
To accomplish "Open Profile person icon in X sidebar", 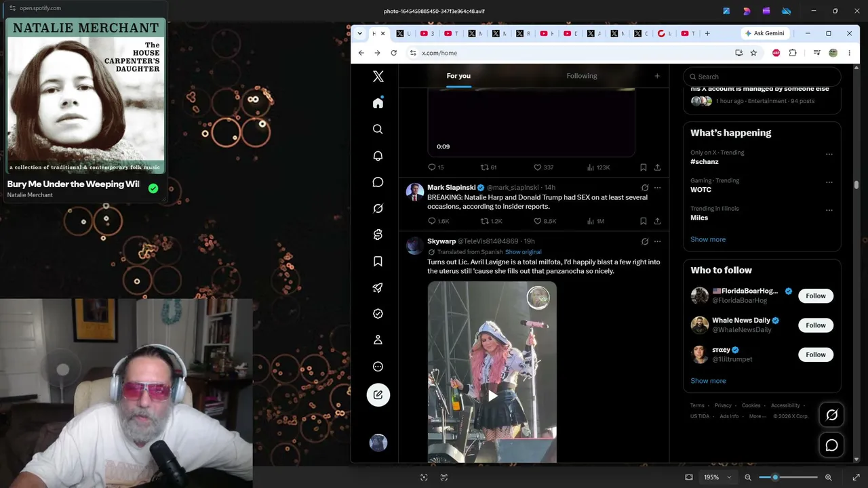I will click(x=378, y=340).
